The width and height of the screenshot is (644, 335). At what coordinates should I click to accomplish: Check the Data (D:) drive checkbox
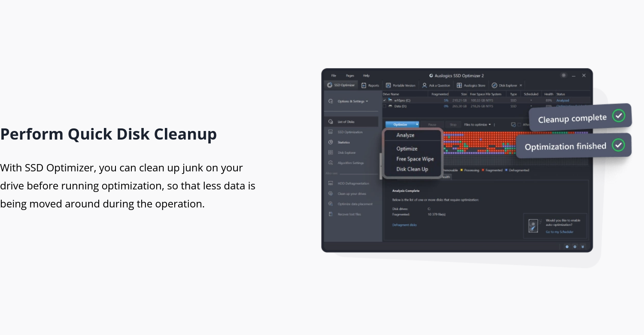[x=385, y=106]
